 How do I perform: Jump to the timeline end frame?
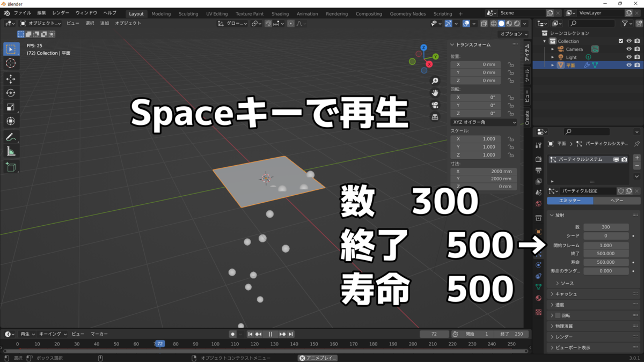click(x=291, y=334)
